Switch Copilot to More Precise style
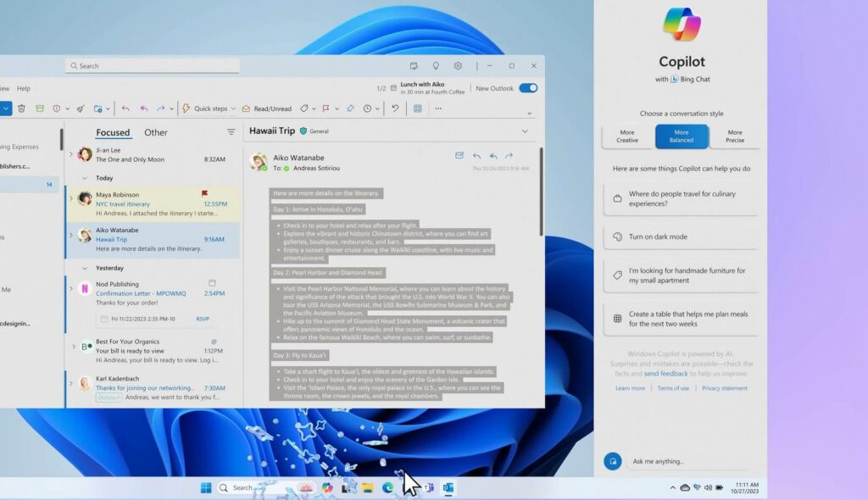This screenshot has width=868, height=500. (737, 136)
